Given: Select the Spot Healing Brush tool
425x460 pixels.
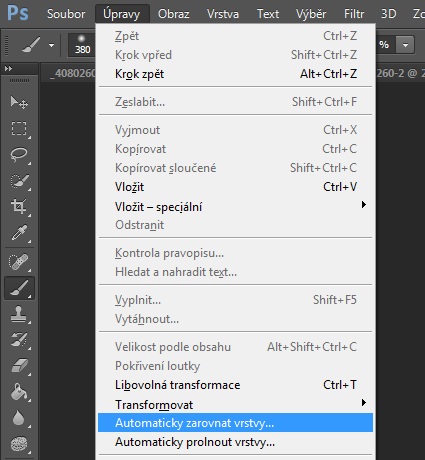Looking at the screenshot, I should pyautogui.click(x=19, y=262).
